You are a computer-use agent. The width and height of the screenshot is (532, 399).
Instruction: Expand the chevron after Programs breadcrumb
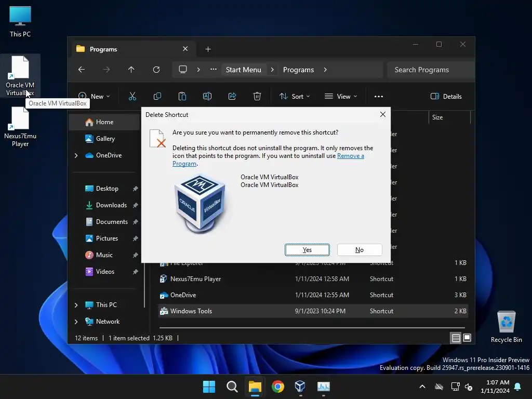(325, 70)
